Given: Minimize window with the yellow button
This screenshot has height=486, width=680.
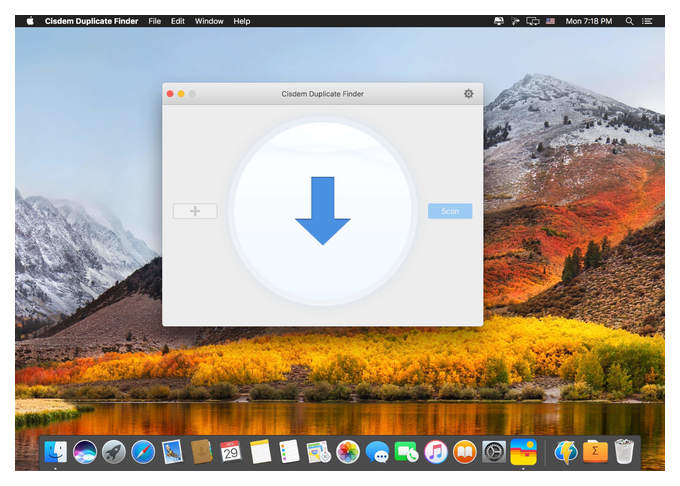Looking at the screenshot, I should tap(181, 94).
